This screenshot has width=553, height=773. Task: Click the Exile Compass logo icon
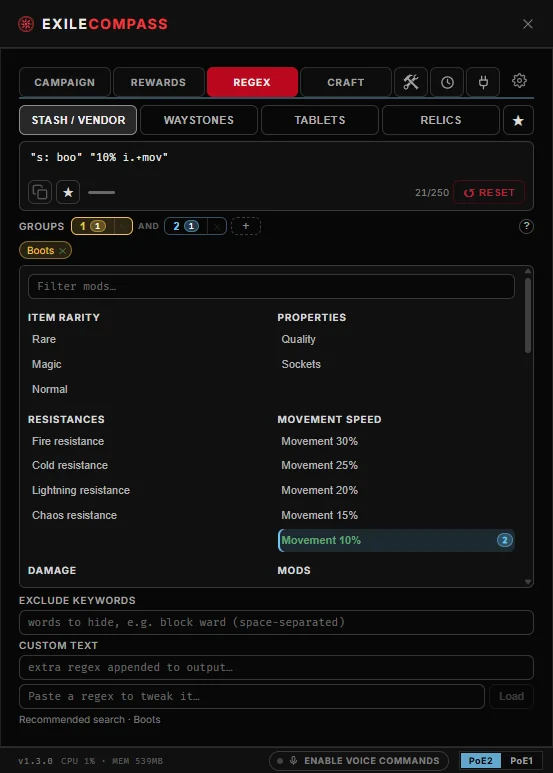coord(26,24)
